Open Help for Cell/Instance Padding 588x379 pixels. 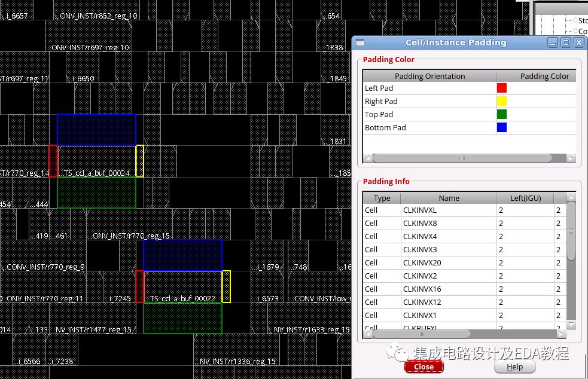point(514,366)
